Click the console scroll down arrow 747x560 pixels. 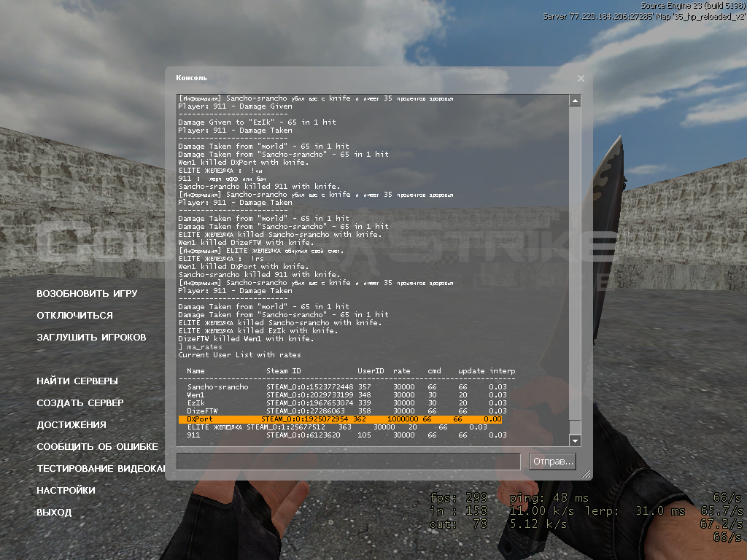(x=575, y=440)
